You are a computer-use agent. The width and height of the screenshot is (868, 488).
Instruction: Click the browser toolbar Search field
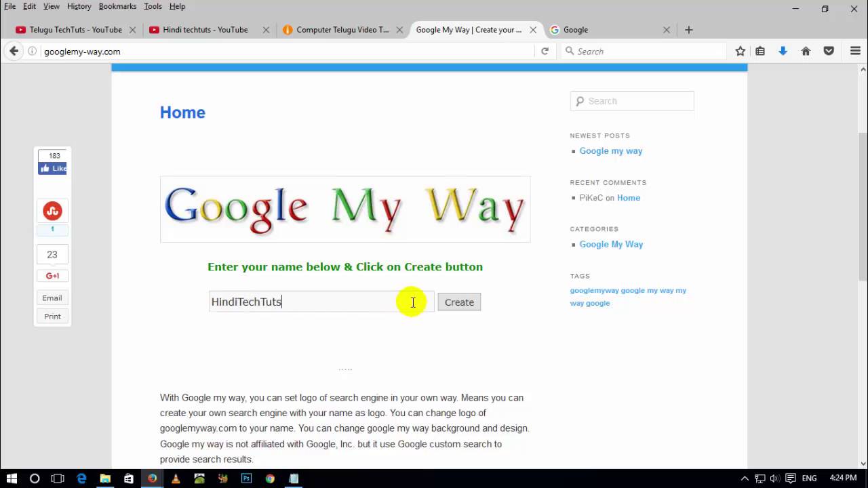(644, 51)
